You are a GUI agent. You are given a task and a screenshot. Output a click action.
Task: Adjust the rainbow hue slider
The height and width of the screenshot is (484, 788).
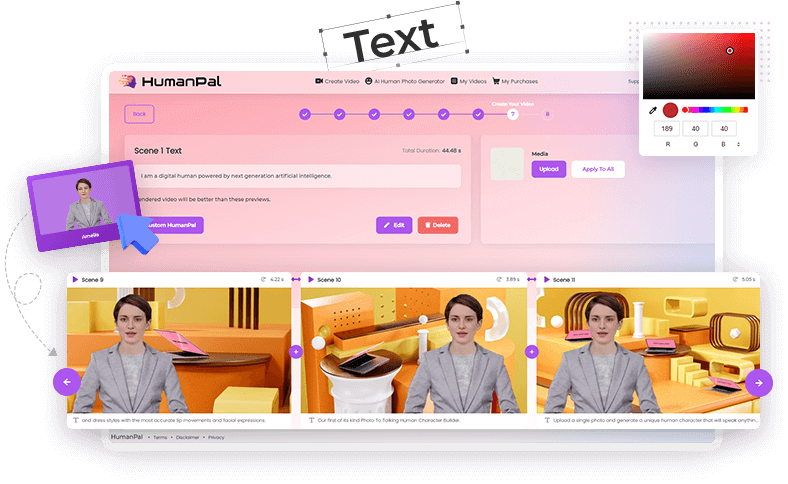[x=715, y=110]
